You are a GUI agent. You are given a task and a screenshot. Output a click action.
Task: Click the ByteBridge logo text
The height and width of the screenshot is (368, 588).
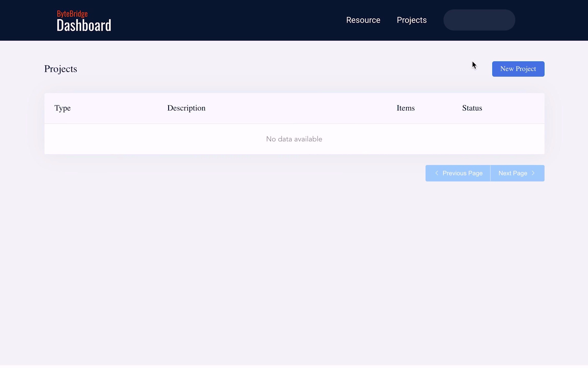click(72, 14)
